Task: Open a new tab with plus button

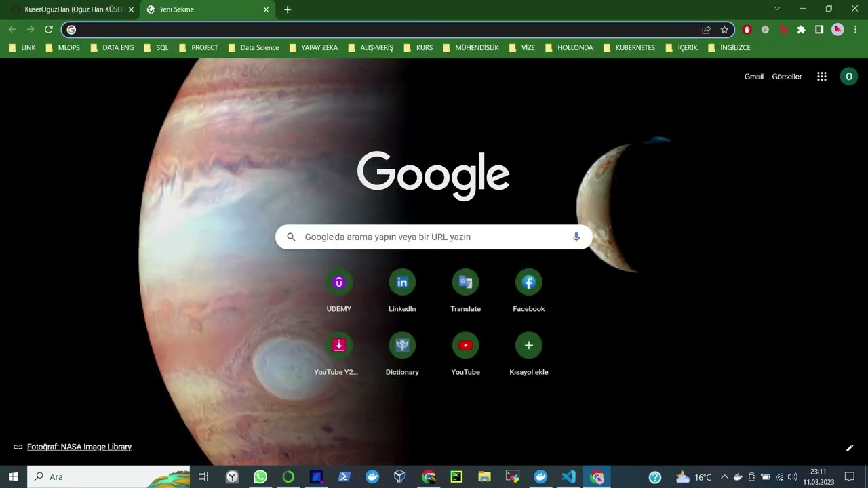Action: 288,9
